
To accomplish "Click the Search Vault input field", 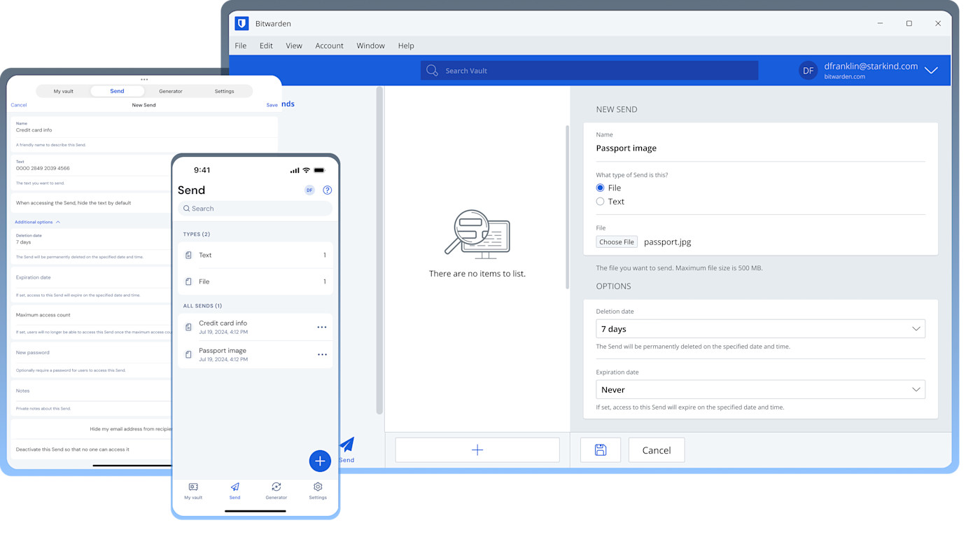I will pyautogui.click(x=589, y=71).
